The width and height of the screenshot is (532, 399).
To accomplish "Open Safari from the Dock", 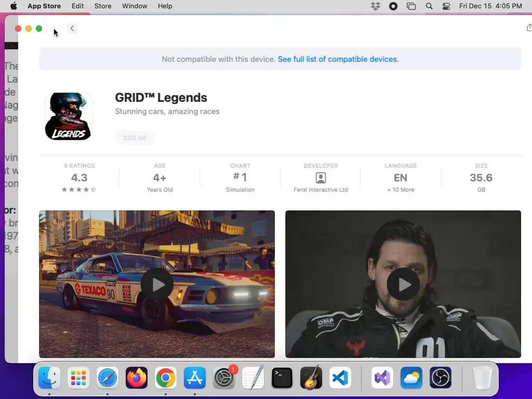I will pyautogui.click(x=108, y=378).
